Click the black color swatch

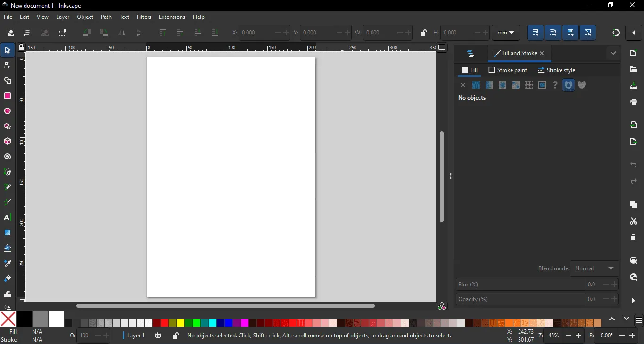point(24,319)
